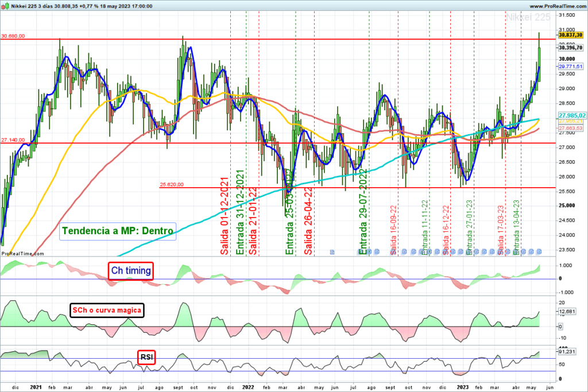Select the 'RSI' indicator label
Screen dimensions: 588x392
pyautogui.click(x=146, y=357)
